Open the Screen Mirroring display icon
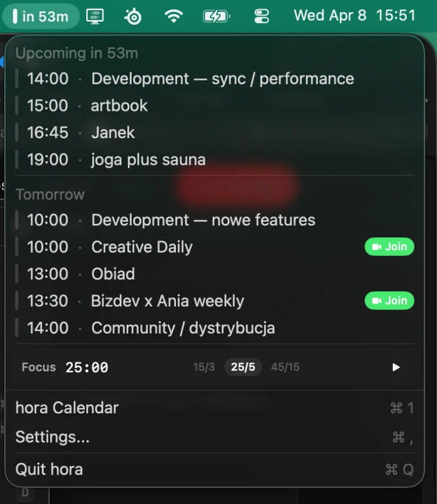The height and width of the screenshot is (504, 437). (96, 16)
